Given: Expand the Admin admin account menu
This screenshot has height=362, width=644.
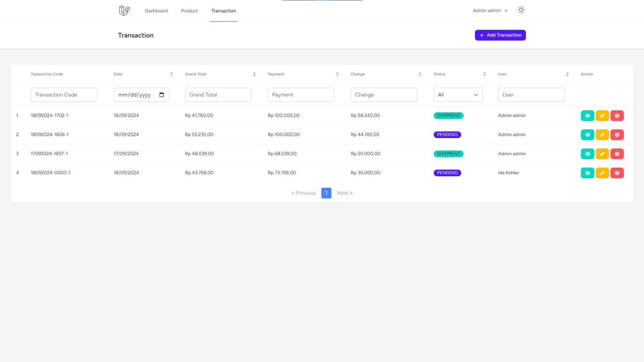Looking at the screenshot, I should coord(490,10).
